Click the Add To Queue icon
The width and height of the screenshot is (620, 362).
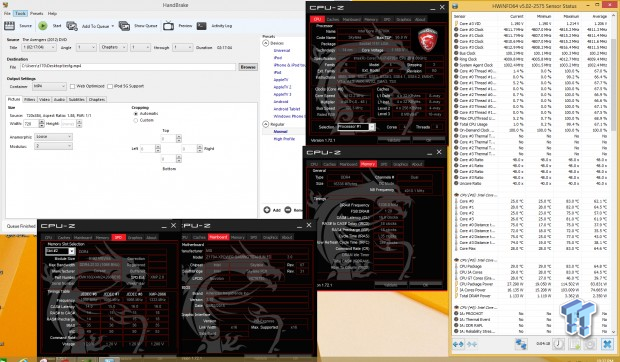72,26
